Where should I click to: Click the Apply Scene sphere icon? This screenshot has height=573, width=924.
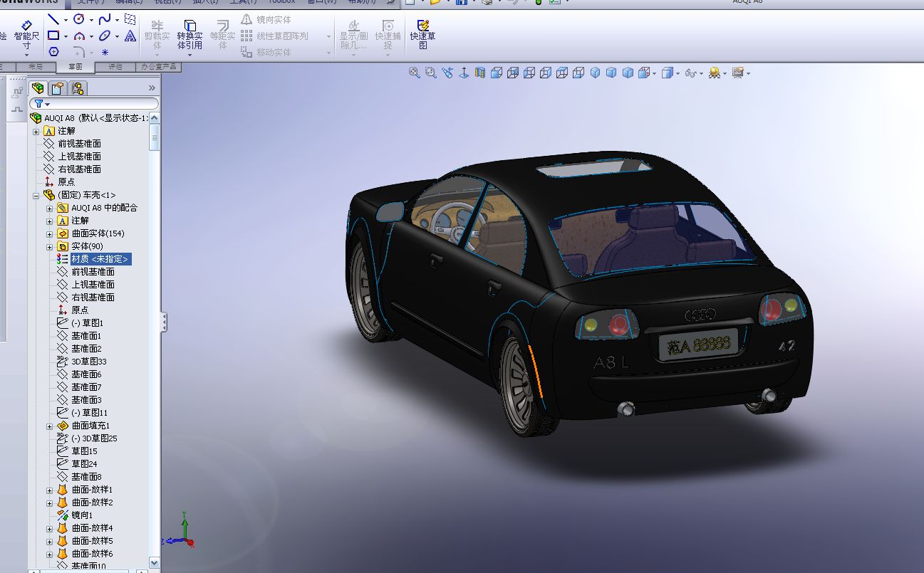coord(714,73)
